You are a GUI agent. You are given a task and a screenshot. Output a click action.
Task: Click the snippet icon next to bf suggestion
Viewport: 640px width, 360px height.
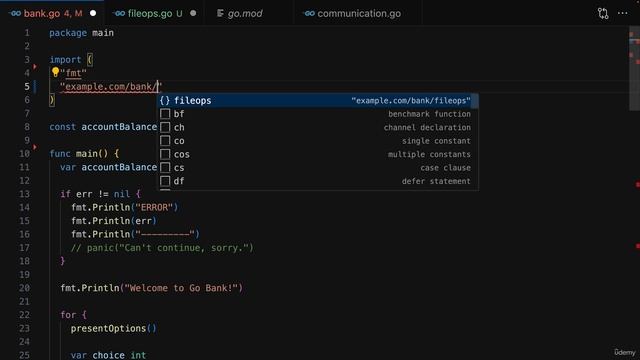[165, 114]
